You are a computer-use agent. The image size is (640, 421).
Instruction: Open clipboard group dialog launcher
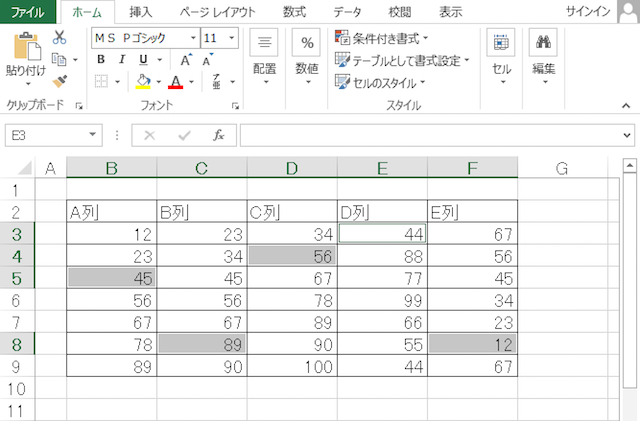(79, 106)
